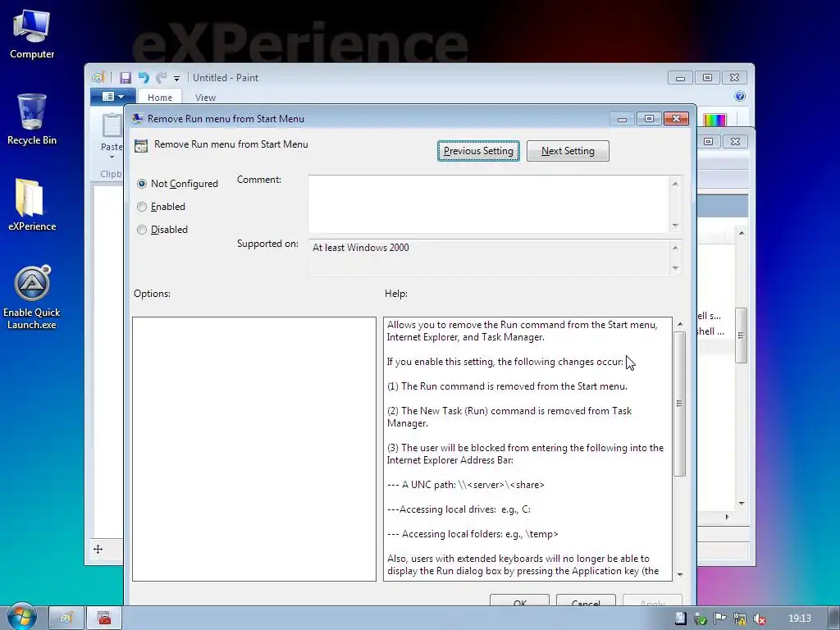
Task: Click the policy dialog title bar icon
Action: (x=138, y=118)
